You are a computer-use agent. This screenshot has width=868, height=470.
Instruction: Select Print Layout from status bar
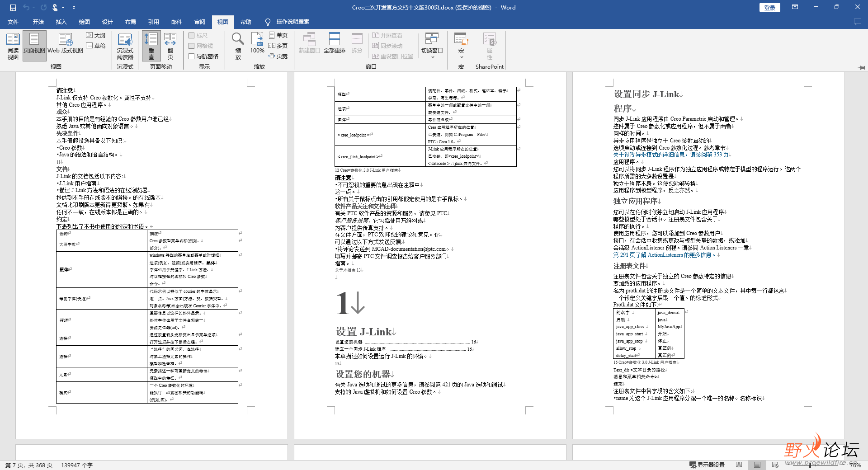[x=757, y=465]
